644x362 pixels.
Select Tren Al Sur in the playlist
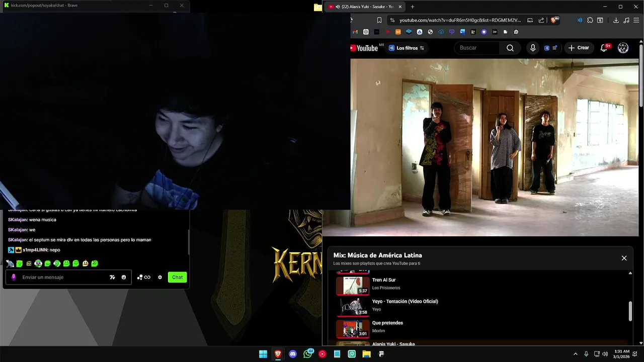(x=384, y=280)
